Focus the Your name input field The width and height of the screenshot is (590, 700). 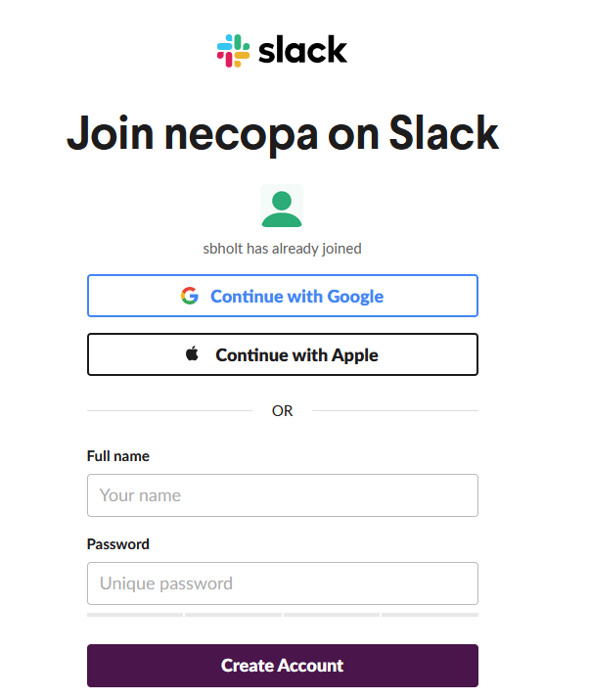[282, 495]
